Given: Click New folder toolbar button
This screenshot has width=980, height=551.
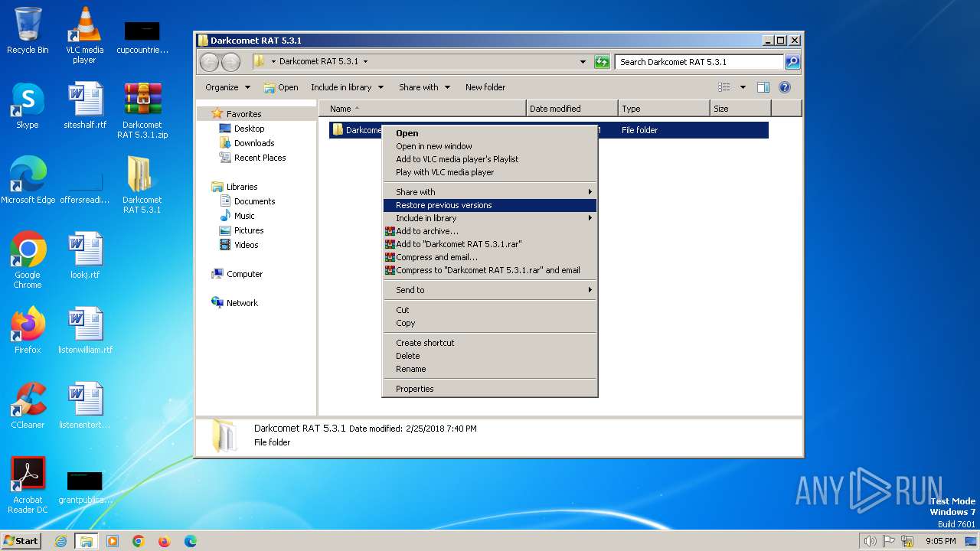Looking at the screenshot, I should (485, 87).
